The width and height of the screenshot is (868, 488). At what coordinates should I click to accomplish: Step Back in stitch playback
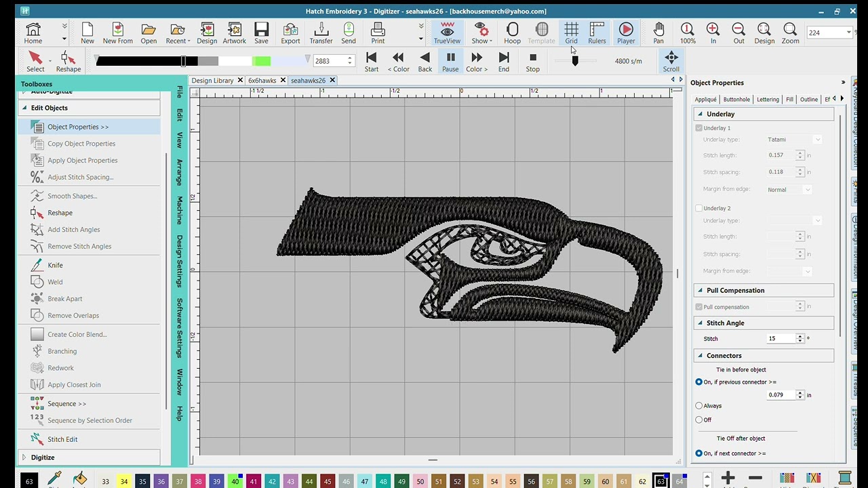point(425,61)
